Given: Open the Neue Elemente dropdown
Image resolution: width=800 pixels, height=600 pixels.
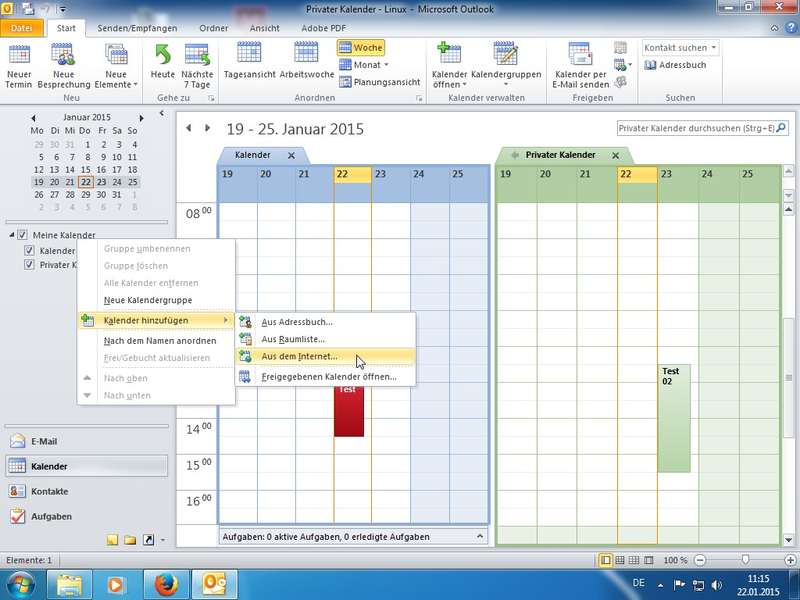Looking at the screenshot, I should pos(116,66).
